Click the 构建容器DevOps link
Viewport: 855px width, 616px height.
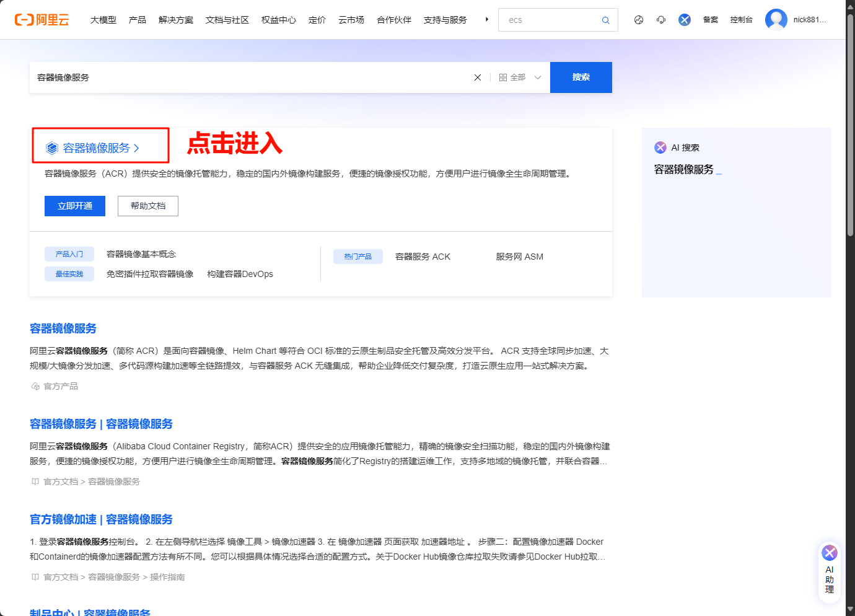[x=240, y=274]
